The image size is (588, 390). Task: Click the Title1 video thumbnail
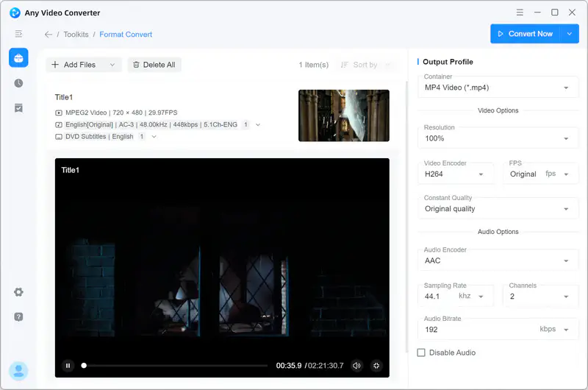pyautogui.click(x=344, y=116)
